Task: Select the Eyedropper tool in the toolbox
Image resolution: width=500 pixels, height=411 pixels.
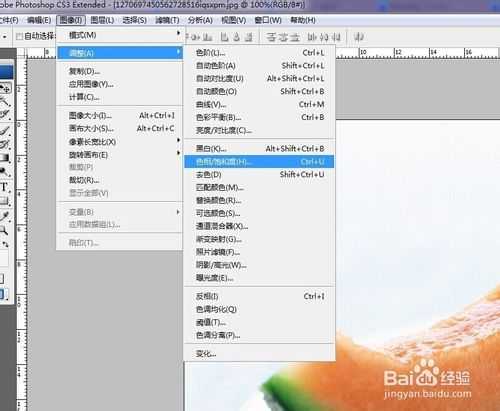Action: (4, 216)
